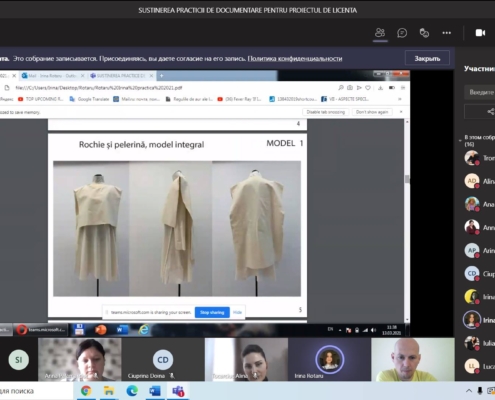The height and width of the screenshot is (400, 495).
Task: Select Tocarciuc Alina video tile
Action: pyautogui.click(x=246, y=360)
